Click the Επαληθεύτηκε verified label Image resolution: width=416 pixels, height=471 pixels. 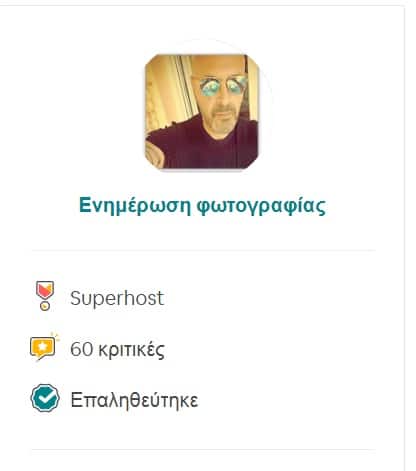pos(134,400)
